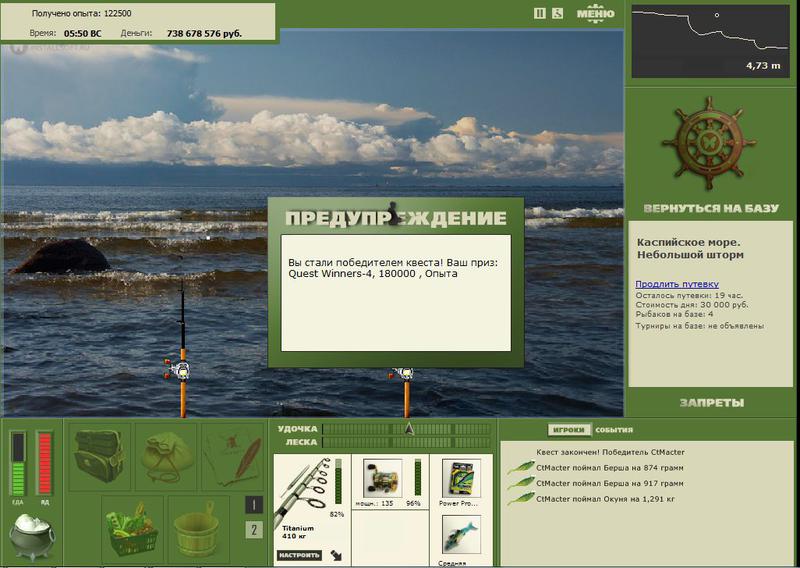This screenshot has width=800, height=568.
Task: Click the quest prize message text
Action: pos(393,268)
